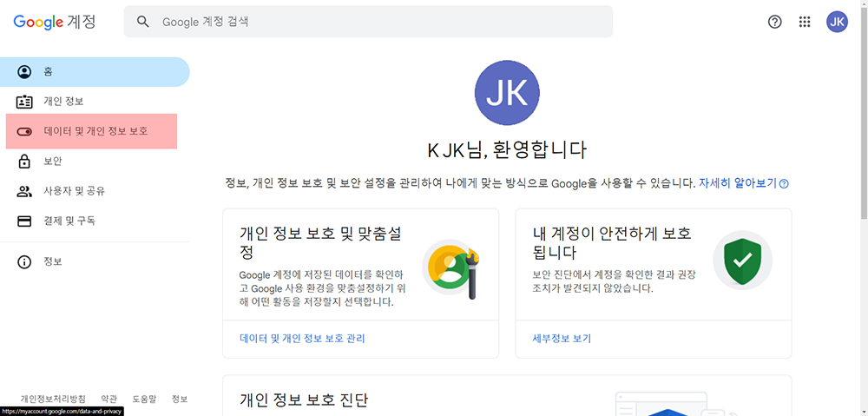Select the 홈 sidebar item
868x416 pixels.
point(95,72)
